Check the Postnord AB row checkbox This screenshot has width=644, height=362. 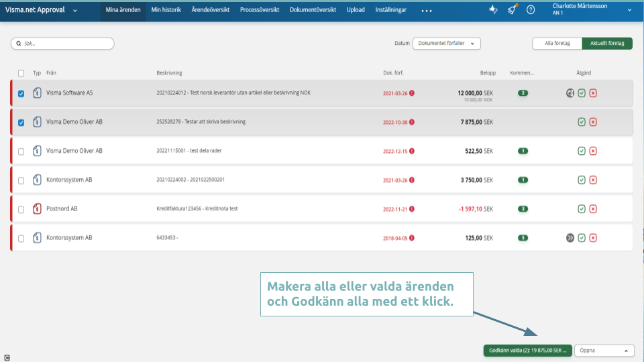pyautogui.click(x=21, y=209)
